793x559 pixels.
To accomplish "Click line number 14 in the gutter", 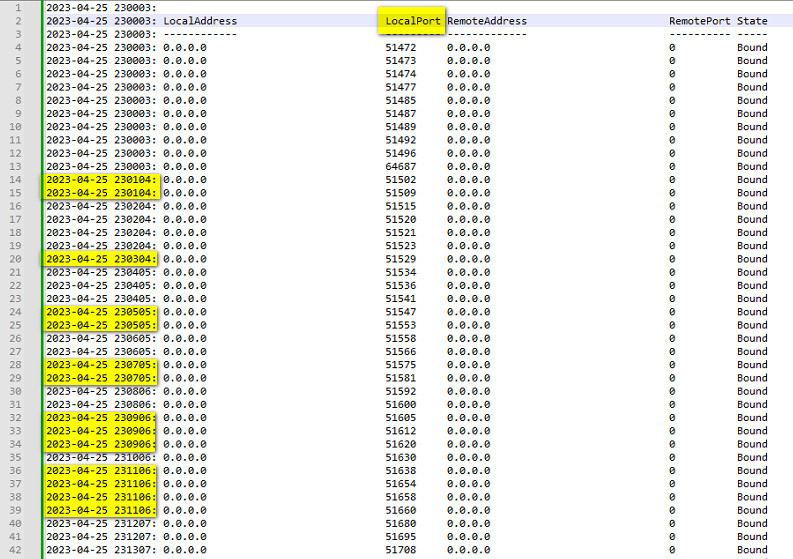I will pos(15,180).
